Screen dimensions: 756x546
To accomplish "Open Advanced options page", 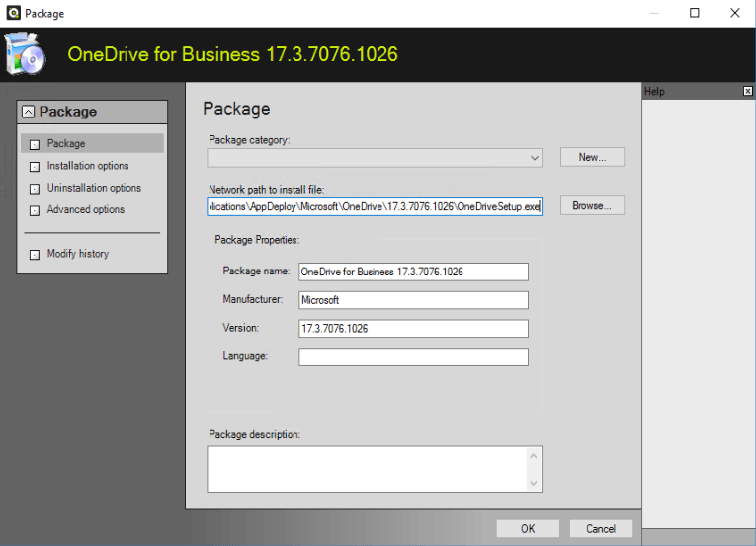I will (86, 209).
